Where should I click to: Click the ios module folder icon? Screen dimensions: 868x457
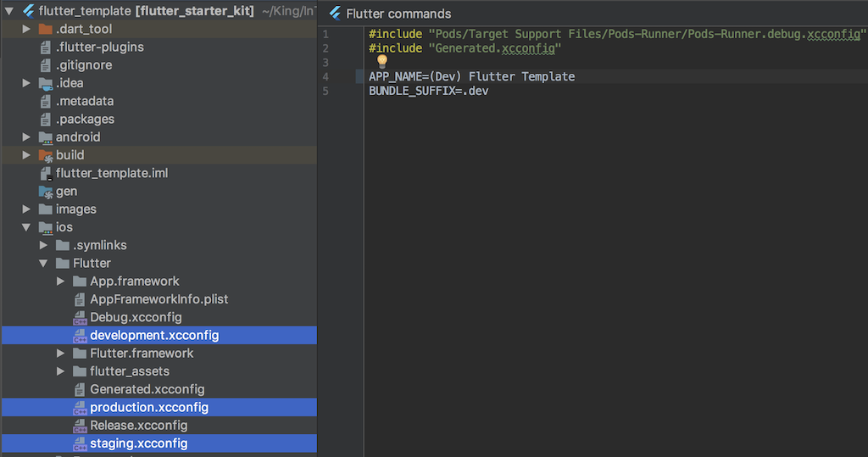coord(46,228)
